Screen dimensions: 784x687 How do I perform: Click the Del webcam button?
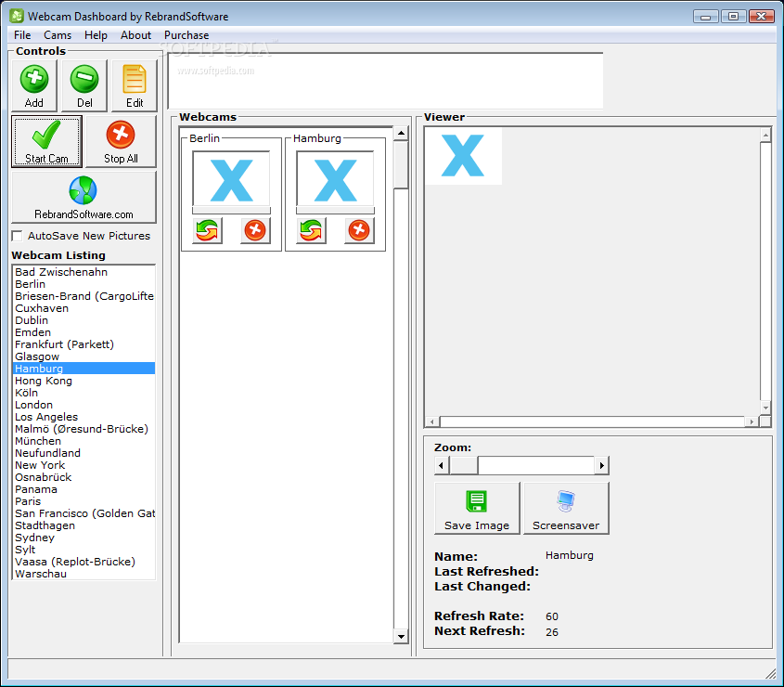coord(84,85)
